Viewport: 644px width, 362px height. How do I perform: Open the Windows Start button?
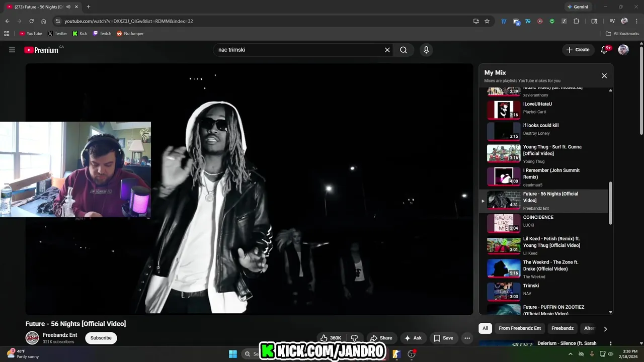point(233,354)
